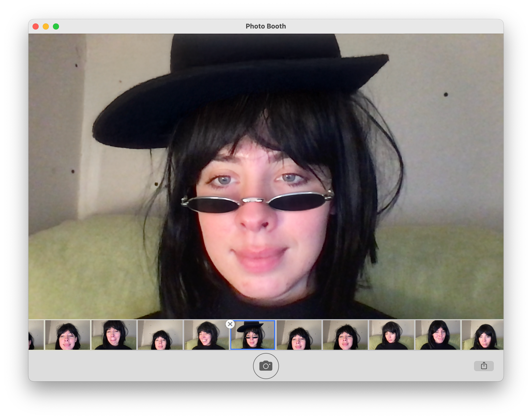Select the hat and sunglasses thumbnail
Screen dimensions: 532x419
click(253, 335)
